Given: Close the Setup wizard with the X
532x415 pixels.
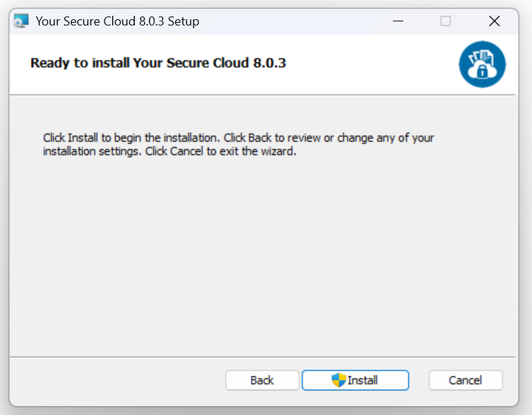Looking at the screenshot, I should click(x=494, y=21).
